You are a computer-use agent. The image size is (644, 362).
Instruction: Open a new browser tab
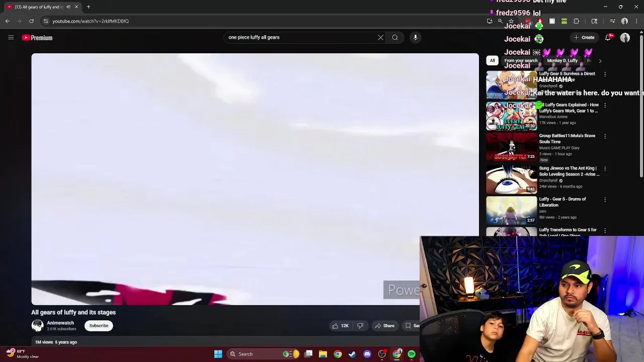click(x=88, y=7)
